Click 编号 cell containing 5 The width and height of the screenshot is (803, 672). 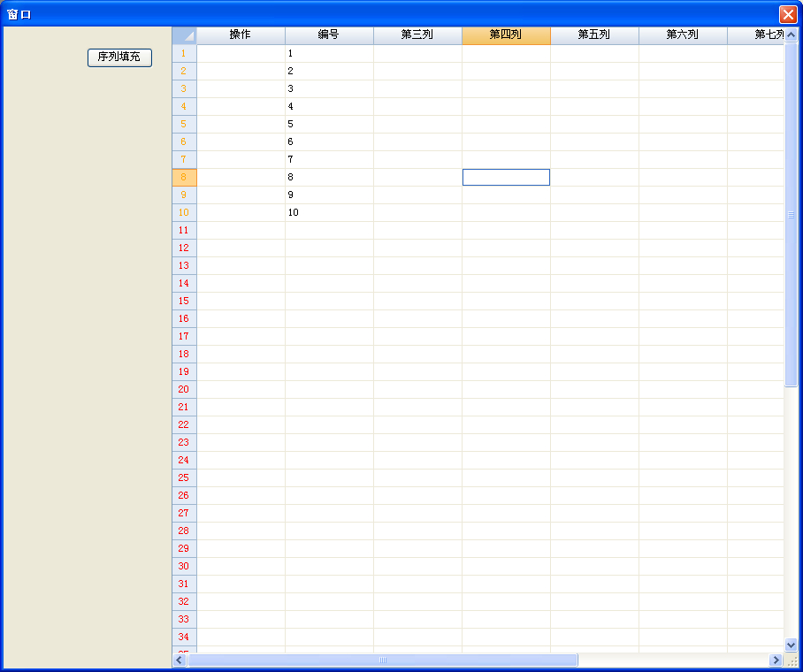[x=329, y=124]
